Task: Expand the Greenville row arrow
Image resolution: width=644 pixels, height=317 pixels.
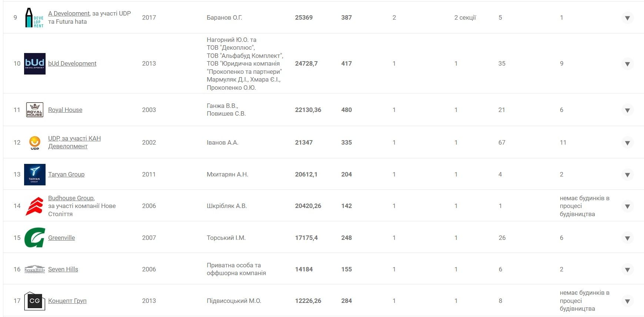Action: [x=627, y=238]
